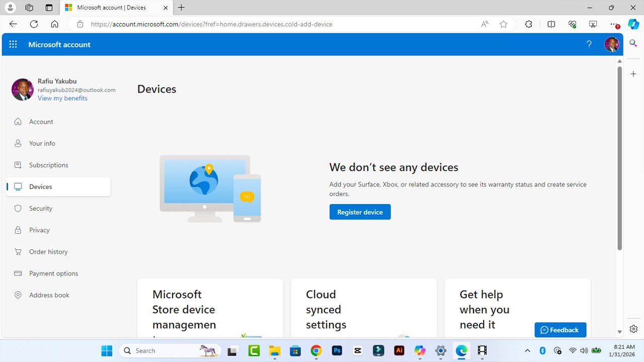Add page to favorites star icon
Viewport: 644px width, 362px height.
point(503,24)
